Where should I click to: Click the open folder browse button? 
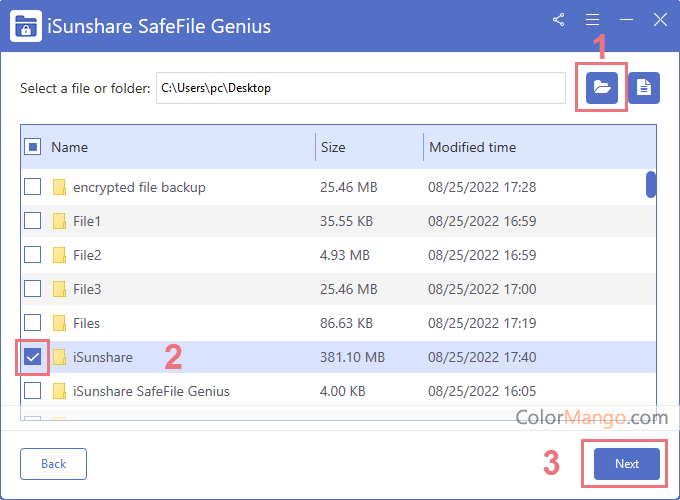coord(602,88)
